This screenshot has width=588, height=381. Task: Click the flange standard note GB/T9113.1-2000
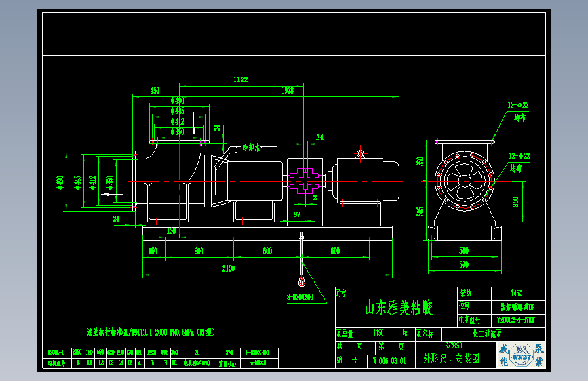coord(151,332)
